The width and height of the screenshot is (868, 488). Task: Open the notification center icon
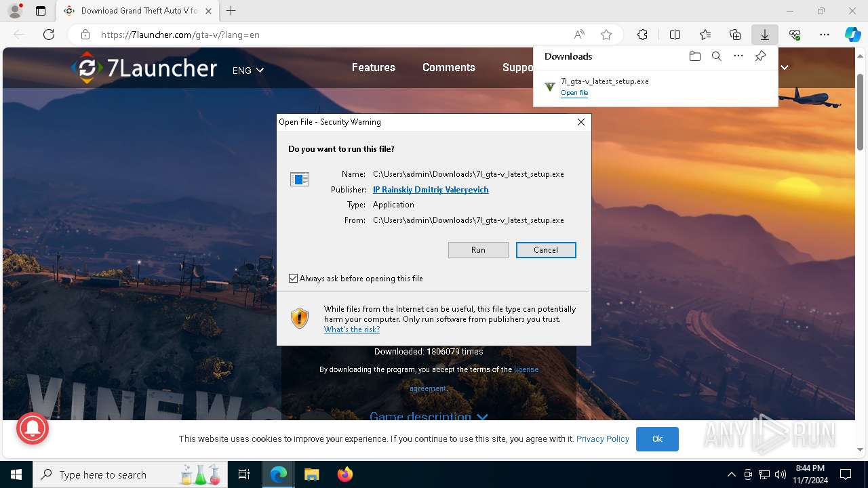[x=846, y=474]
